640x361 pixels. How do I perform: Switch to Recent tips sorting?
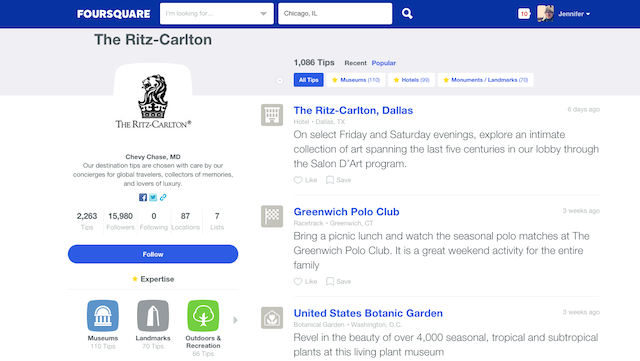[x=356, y=63]
